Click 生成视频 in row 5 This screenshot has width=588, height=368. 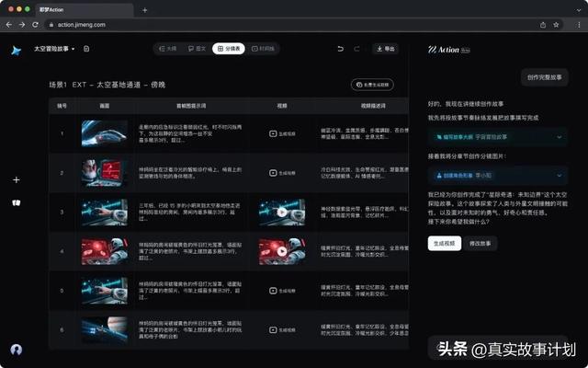pos(282,291)
